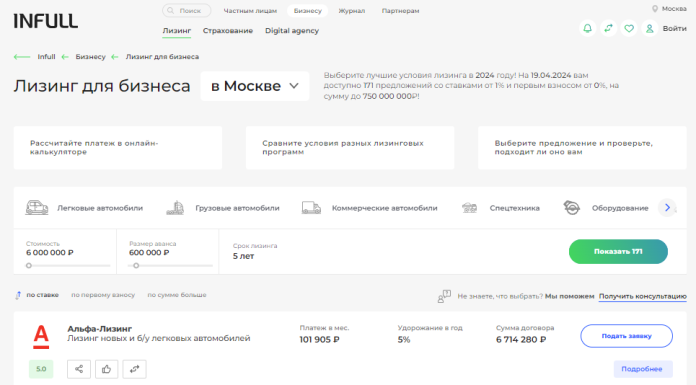Open the Партнерам section
This screenshot has width=696, height=385.
pyautogui.click(x=400, y=11)
